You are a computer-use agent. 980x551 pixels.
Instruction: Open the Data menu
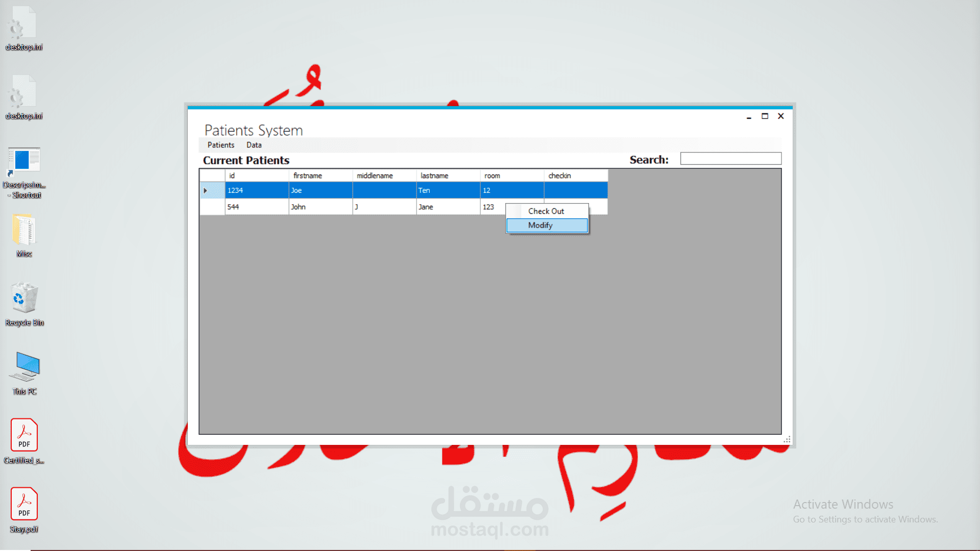pos(254,145)
